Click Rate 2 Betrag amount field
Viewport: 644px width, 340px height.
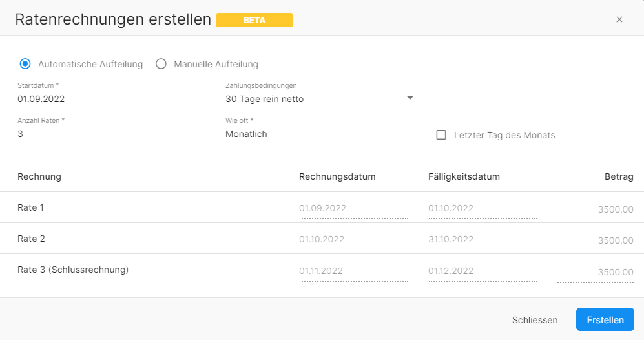point(596,240)
